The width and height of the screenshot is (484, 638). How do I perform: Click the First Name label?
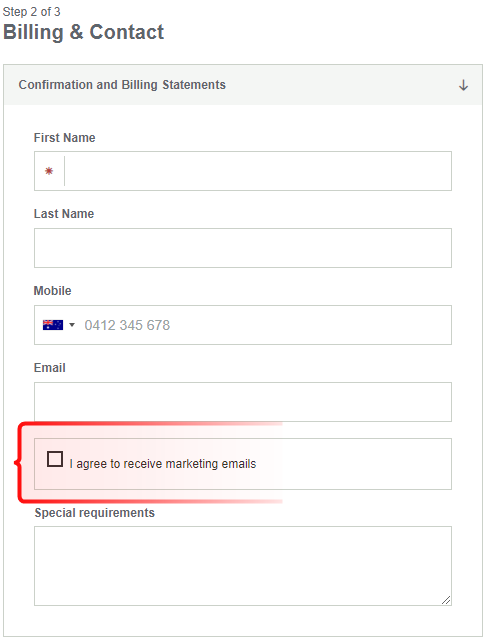[64, 138]
